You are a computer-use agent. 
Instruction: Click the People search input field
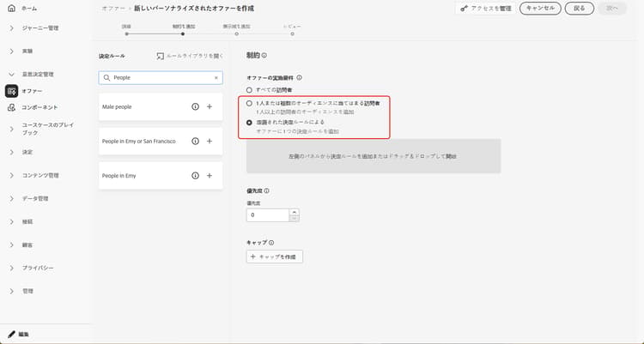[161, 77]
